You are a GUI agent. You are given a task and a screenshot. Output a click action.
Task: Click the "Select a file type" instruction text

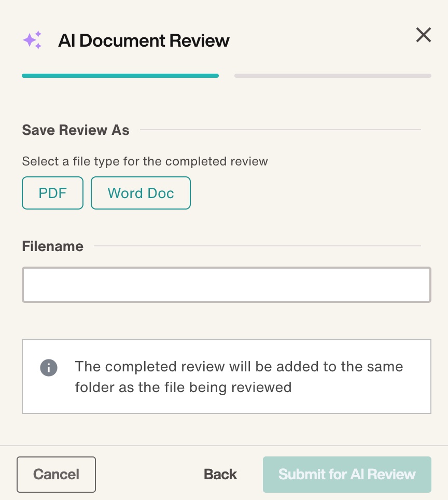(x=145, y=161)
